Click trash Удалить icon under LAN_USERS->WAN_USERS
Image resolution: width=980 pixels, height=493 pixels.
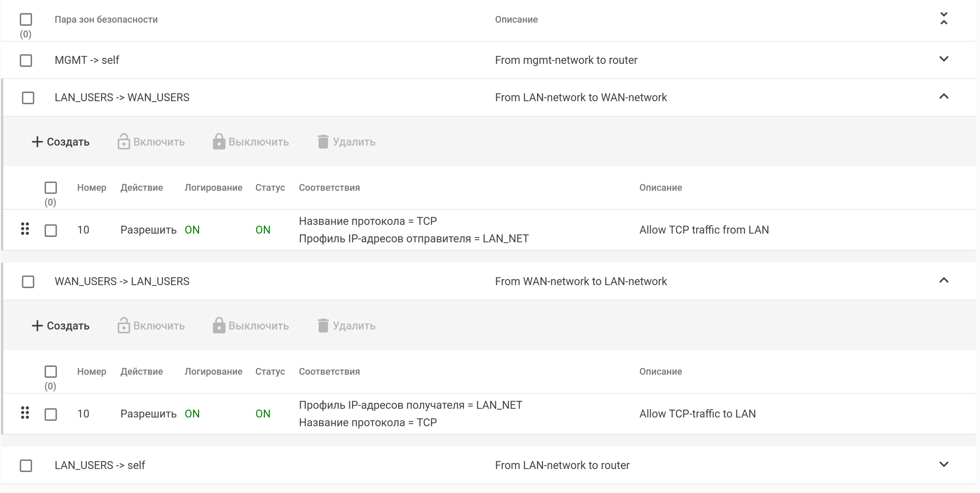tap(323, 142)
